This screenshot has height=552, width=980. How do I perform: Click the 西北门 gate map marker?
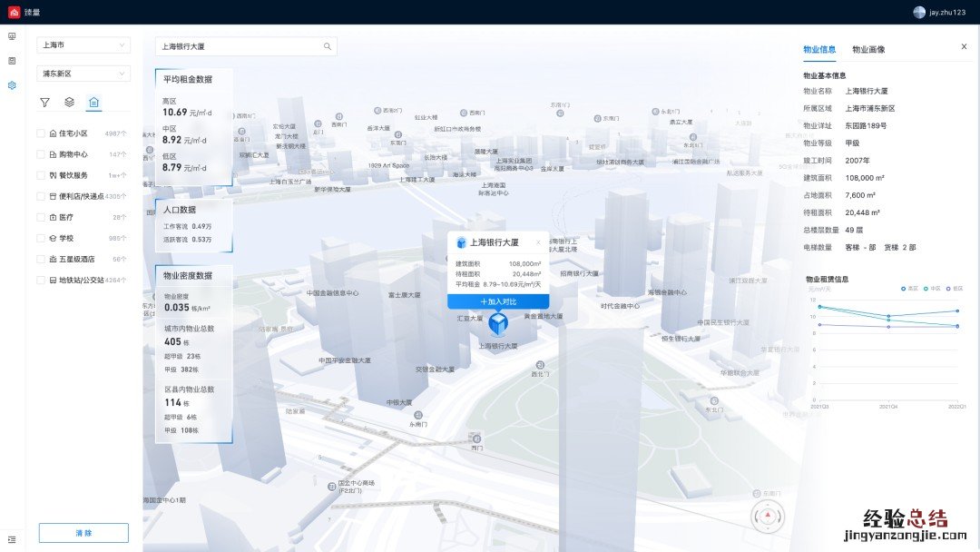pyautogui.click(x=540, y=365)
